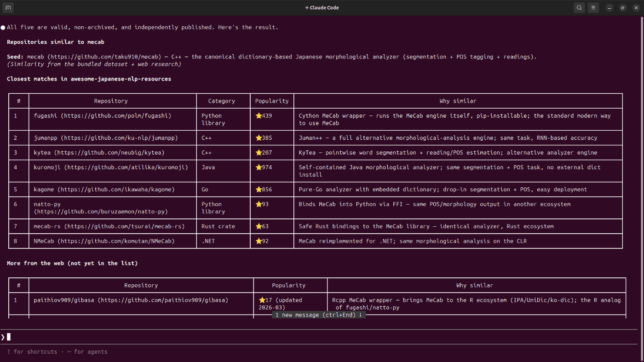Open the polm/fugashi GitHub link

pos(115,115)
